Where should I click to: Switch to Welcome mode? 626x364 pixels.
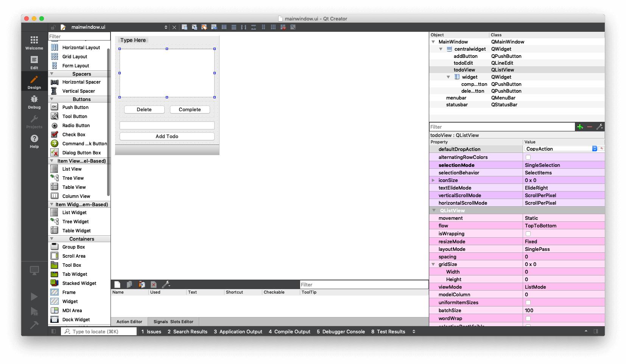(34, 42)
